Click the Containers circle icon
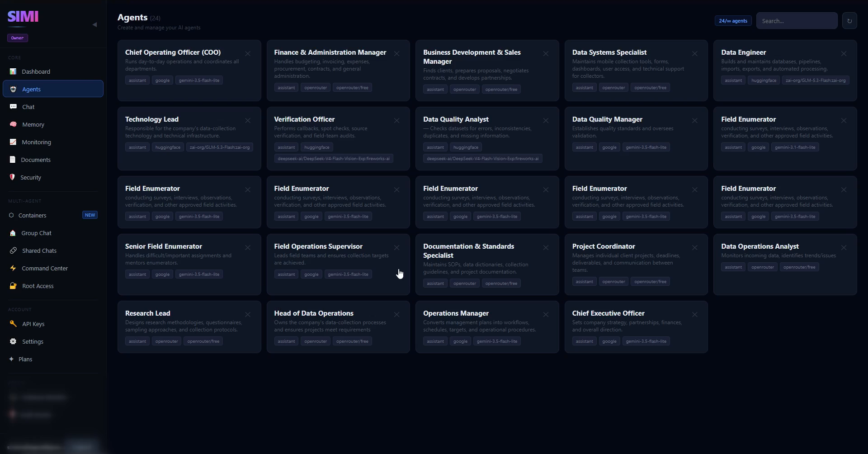The width and height of the screenshot is (868, 454). (x=11, y=215)
